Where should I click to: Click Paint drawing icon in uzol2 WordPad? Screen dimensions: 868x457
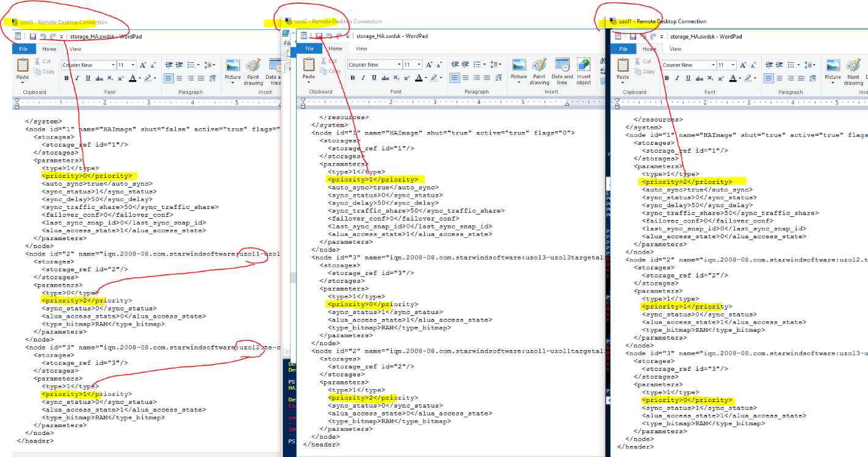(x=539, y=65)
